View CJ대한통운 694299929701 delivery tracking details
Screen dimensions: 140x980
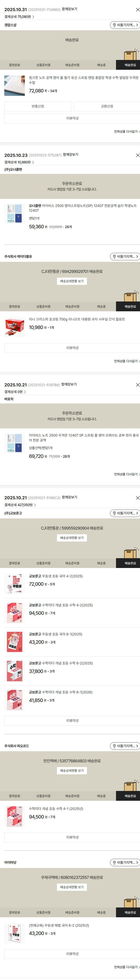tap(72, 281)
